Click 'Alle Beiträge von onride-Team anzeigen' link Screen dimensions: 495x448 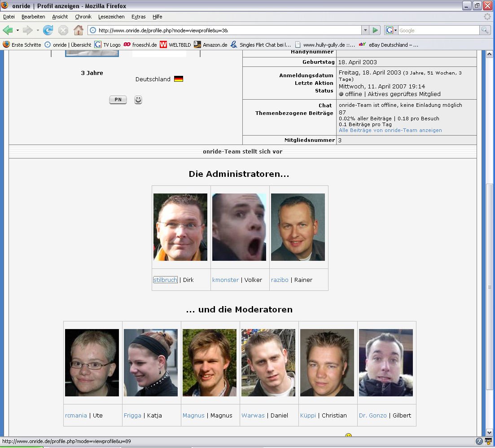coord(390,130)
